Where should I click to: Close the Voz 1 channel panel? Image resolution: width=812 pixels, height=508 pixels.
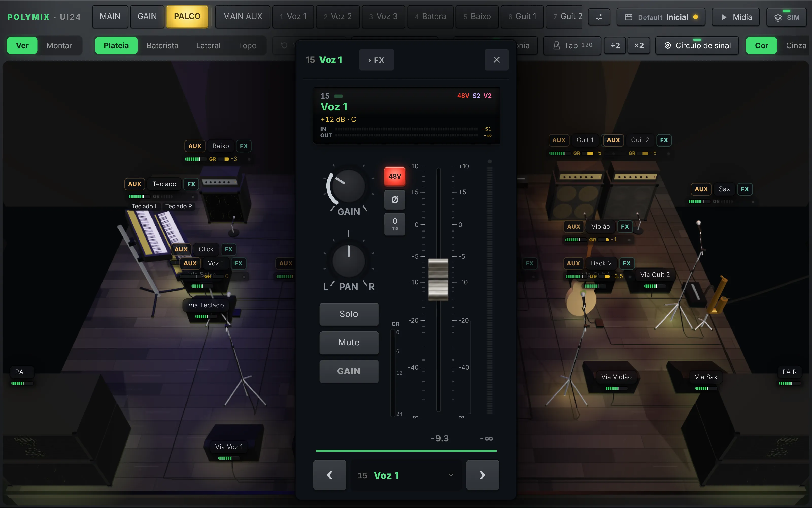497,60
